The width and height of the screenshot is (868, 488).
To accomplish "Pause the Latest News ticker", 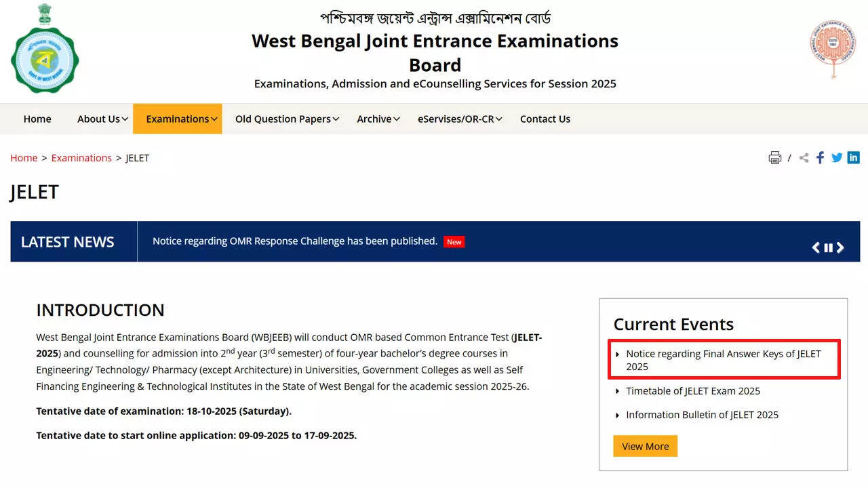I will coord(828,247).
